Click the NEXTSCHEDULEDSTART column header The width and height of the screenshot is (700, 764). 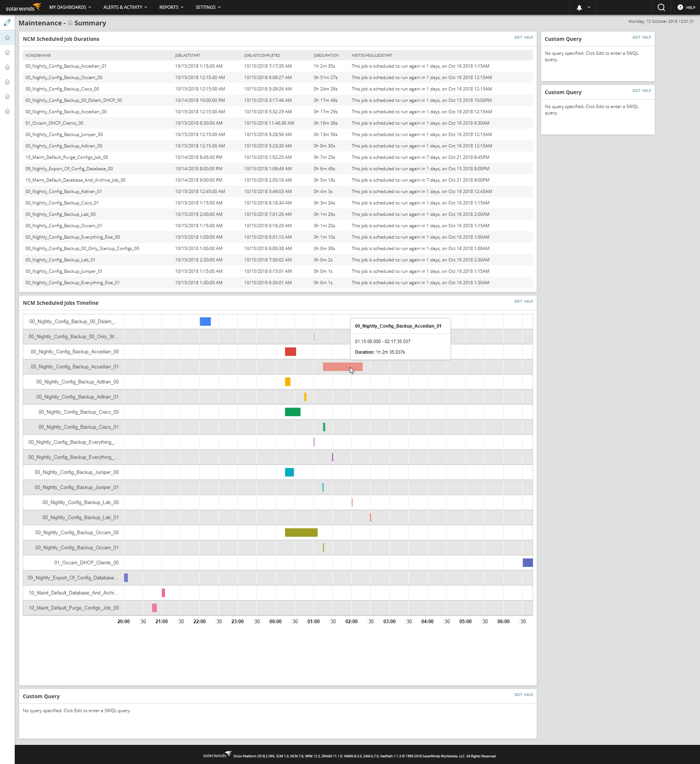point(372,55)
